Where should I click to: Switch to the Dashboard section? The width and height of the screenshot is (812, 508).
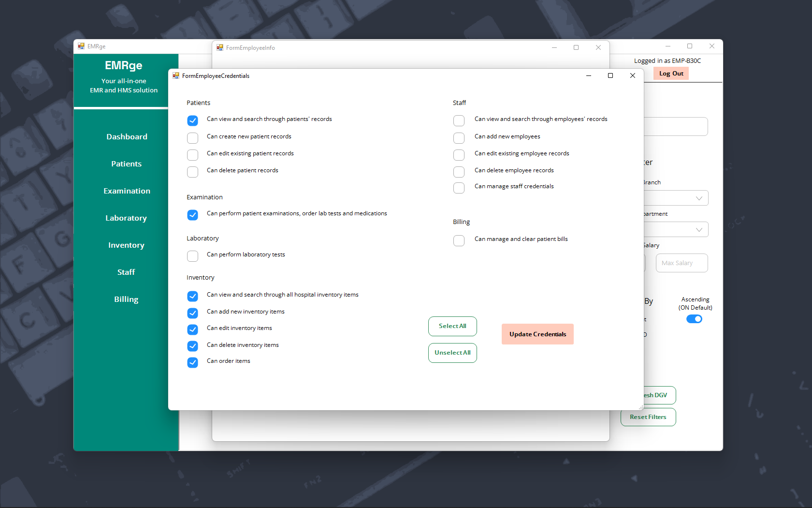pos(127,136)
